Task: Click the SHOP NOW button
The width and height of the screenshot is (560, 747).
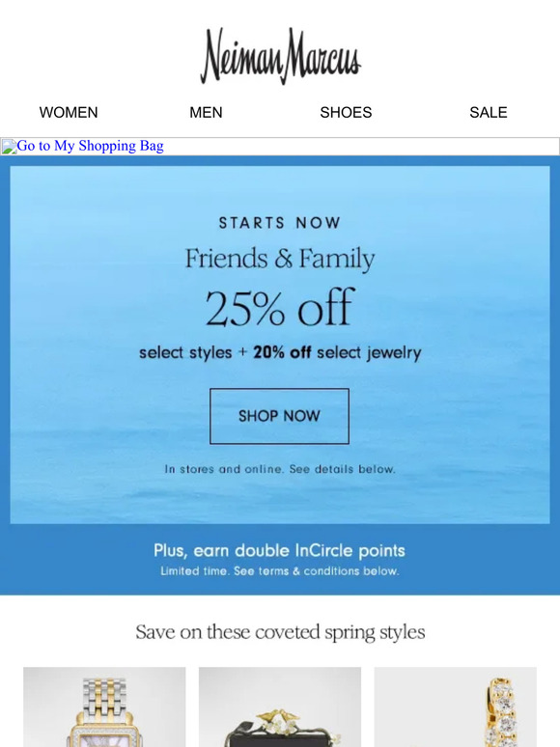Action: tap(279, 416)
